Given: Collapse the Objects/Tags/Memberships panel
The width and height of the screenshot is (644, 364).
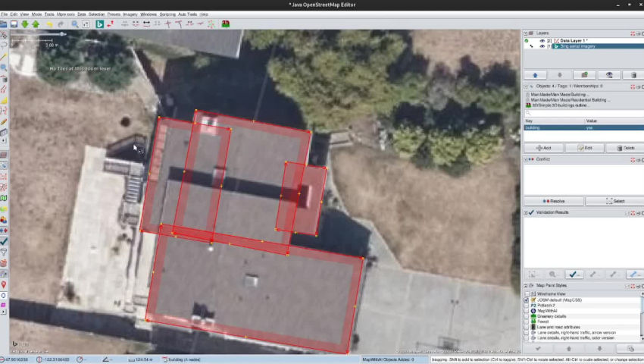Looking at the screenshot, I should tap(525, 86).
